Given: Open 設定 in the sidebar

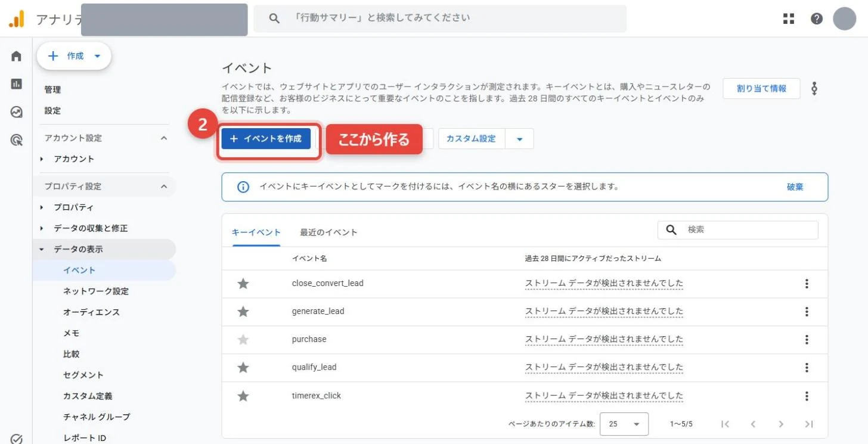Looking at the screenshot, I should click(x=52, y=111).
